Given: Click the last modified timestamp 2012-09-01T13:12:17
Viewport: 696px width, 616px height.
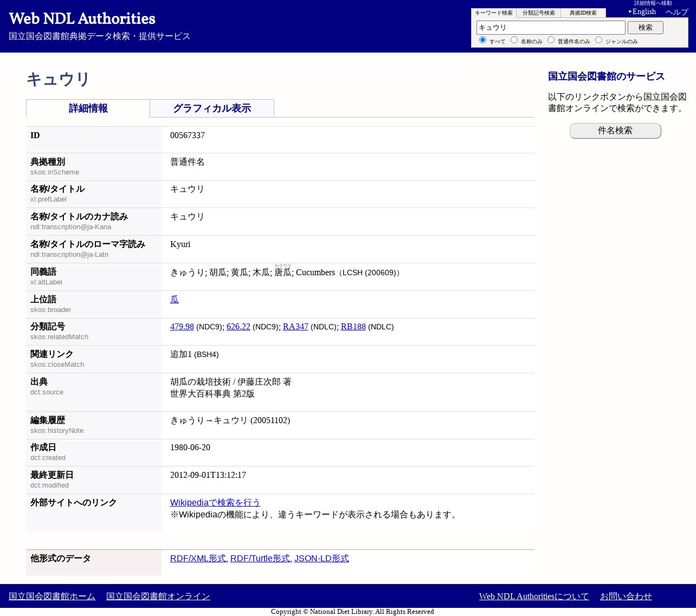Looking at the screenshot, I should pyautogui.click(x=208, y=475).
